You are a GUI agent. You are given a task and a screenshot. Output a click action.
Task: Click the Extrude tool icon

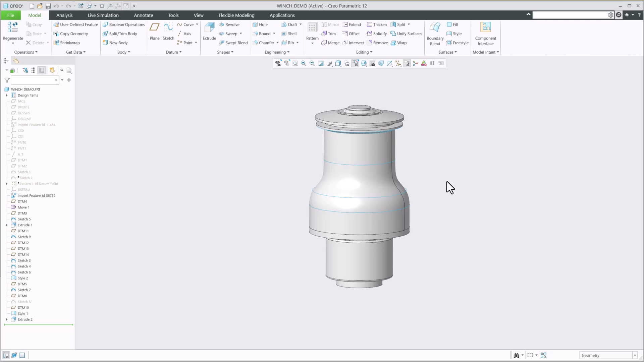pos(209,27)
